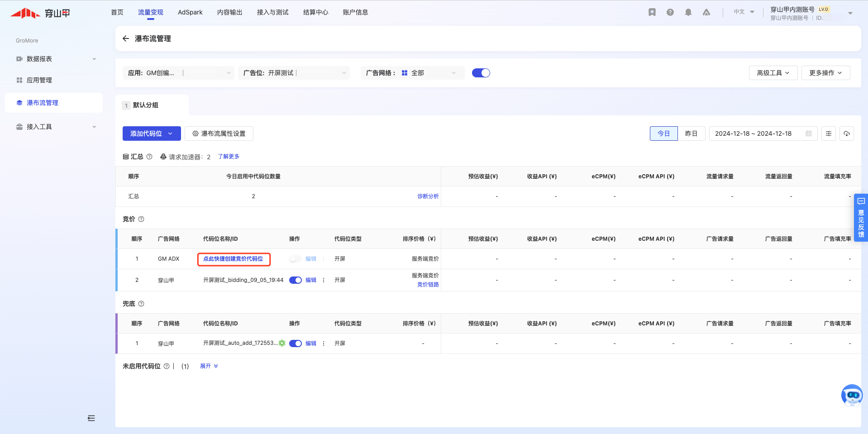The image size is (868, 434).
Task: Click 点此快捷创建竞价代码位 link
Action: (x=233, y=259)
